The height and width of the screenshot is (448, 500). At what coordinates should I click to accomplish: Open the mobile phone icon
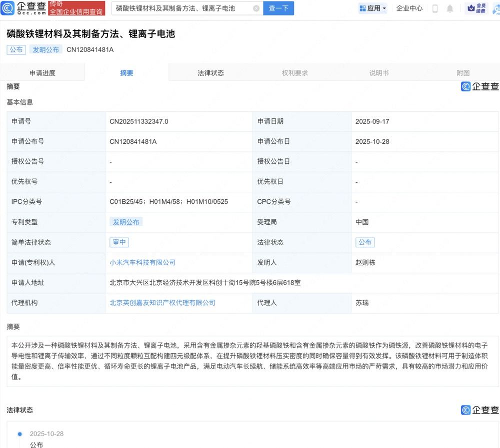coord(435,8)
